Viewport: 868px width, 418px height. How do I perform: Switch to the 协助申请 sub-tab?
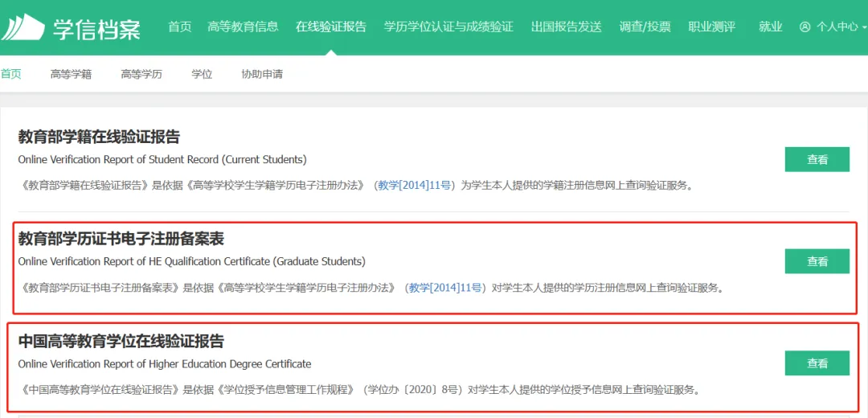262,74
